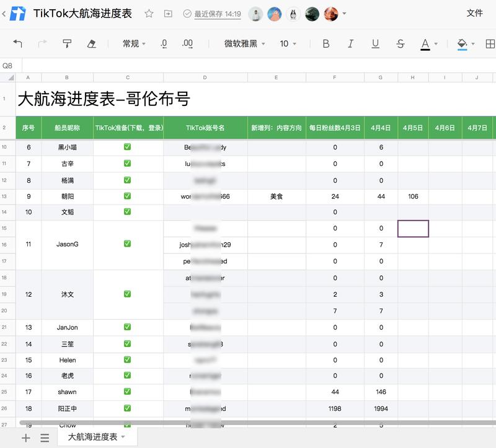
Task: Open the 微软雅黑 font dropdown
Action: [244, 43]
